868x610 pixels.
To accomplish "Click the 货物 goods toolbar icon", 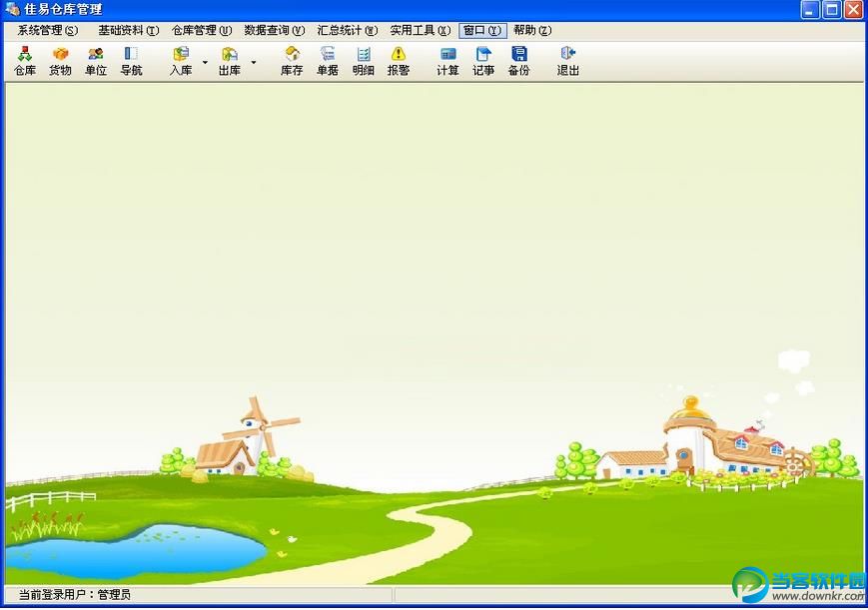I will coord(60,61).
